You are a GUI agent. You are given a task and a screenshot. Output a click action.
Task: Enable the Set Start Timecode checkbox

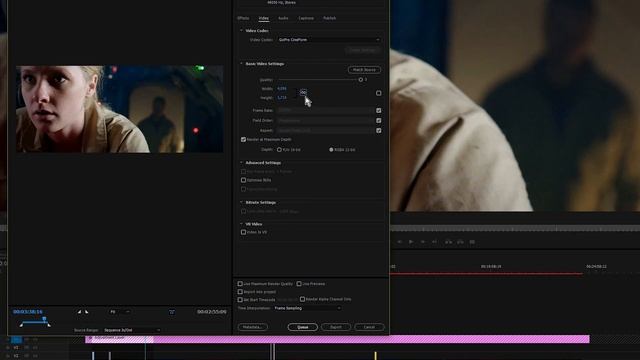[x=240, y=300]
